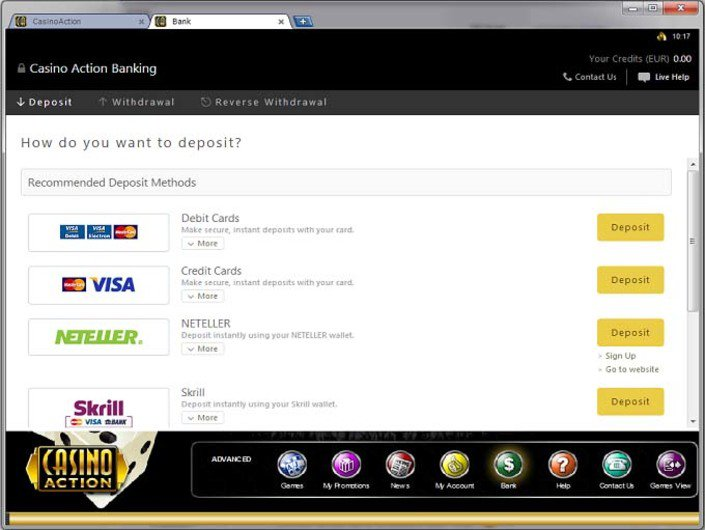
Task: Expand More under Credit Cards
Action: pyautogui.click(x=203, y=296)
